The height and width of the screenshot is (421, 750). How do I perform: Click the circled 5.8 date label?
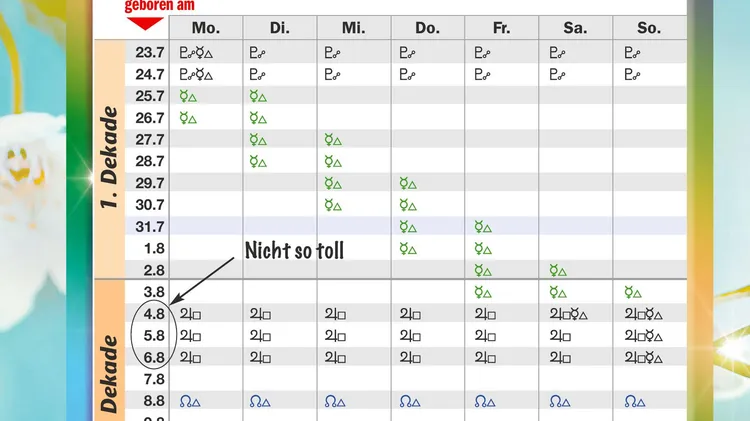(x=154, y=335)
